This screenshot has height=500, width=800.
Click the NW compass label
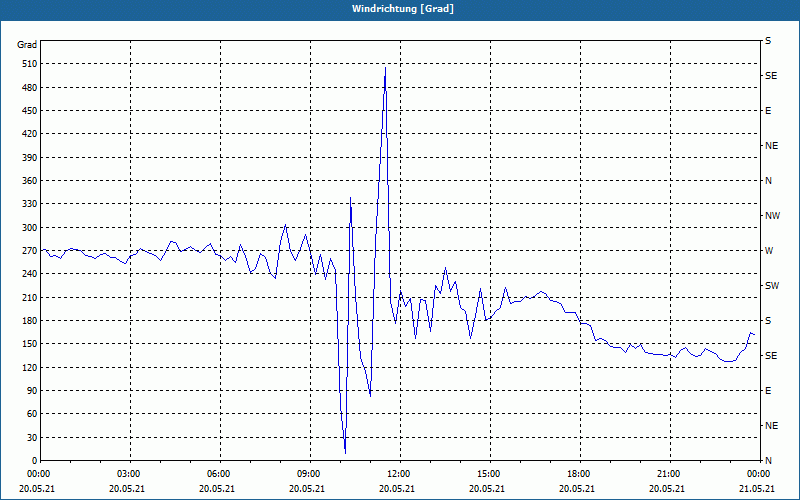tap(772, 216)
